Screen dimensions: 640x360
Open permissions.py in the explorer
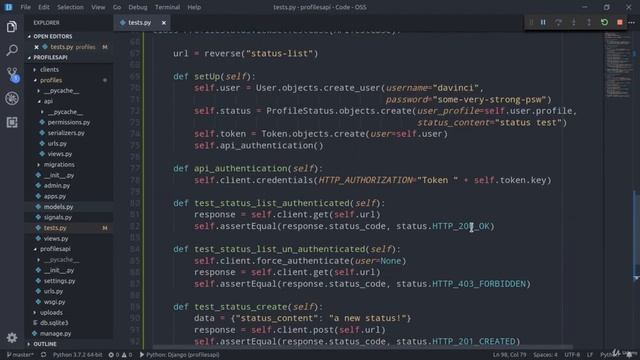(69, 122)
